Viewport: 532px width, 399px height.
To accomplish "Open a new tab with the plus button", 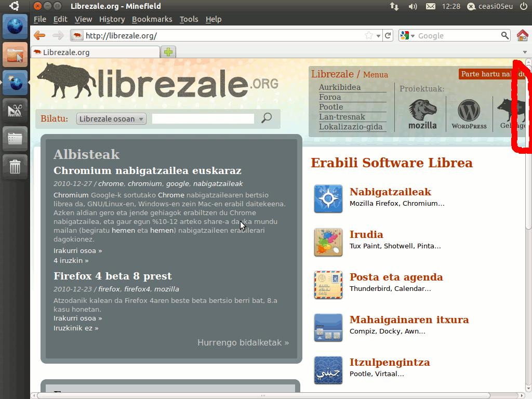I will point(168,52).
